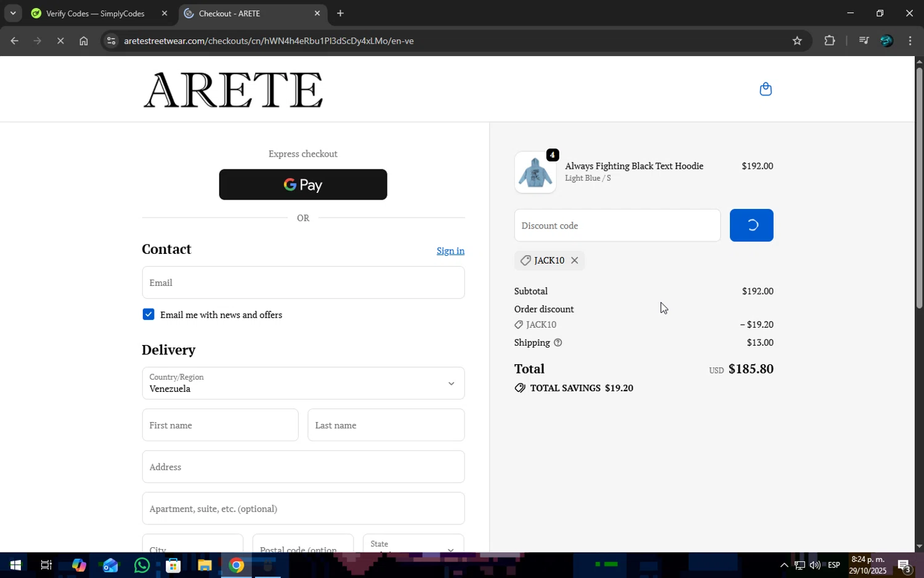Screen dimensions: 924x578
Task: Click the shipping help question mark icon
Action: [x=558, y=343]
